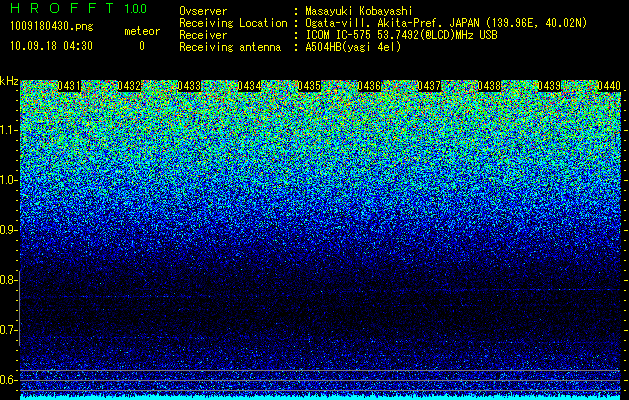Viewport: 629px width, 400px height.
Task: Click the date stamp 10.09.18 04:30
Action: click(51, 46)
